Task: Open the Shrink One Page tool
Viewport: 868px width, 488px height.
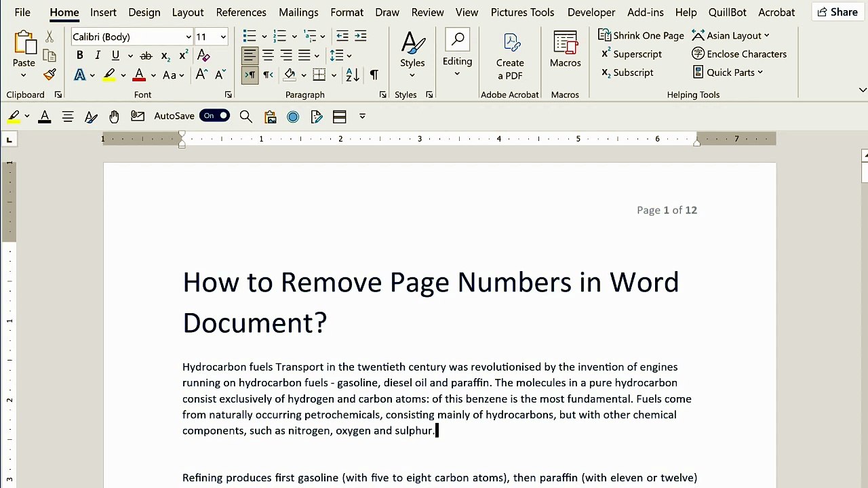Action: [x=641, y=35]
